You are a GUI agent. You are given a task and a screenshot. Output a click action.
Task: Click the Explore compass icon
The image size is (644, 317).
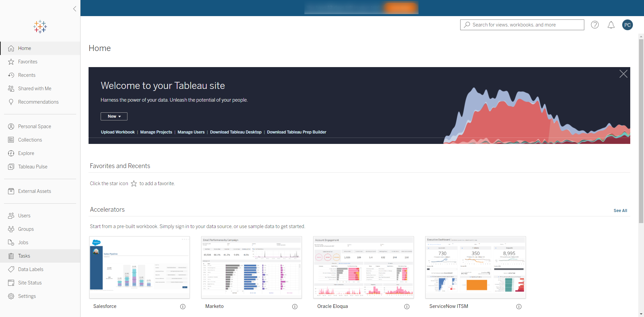11,153
